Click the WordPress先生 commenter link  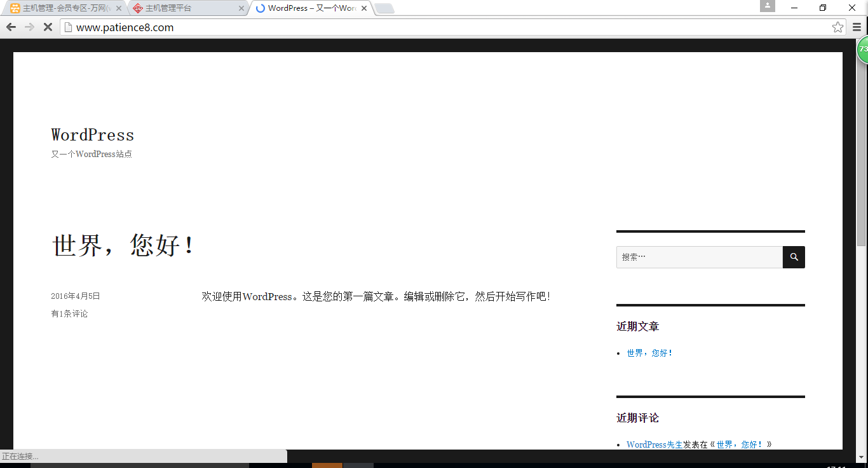(654, 444)
